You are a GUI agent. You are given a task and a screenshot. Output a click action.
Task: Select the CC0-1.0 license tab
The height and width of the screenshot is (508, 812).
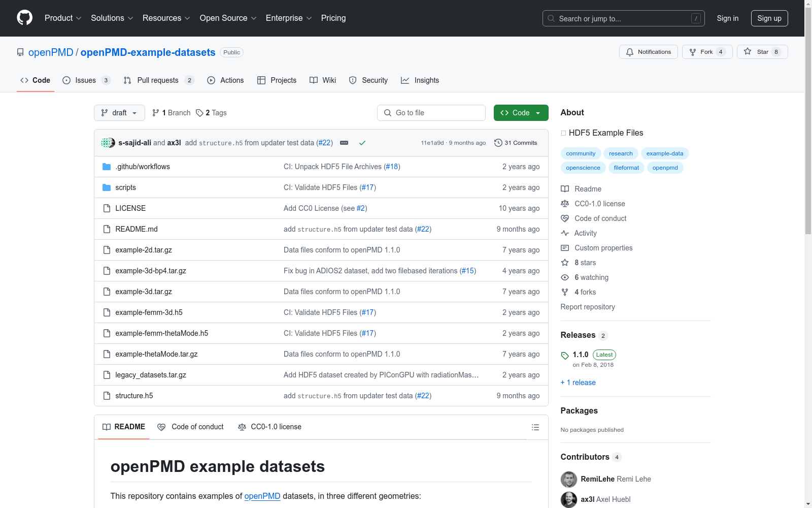[269, 427]
